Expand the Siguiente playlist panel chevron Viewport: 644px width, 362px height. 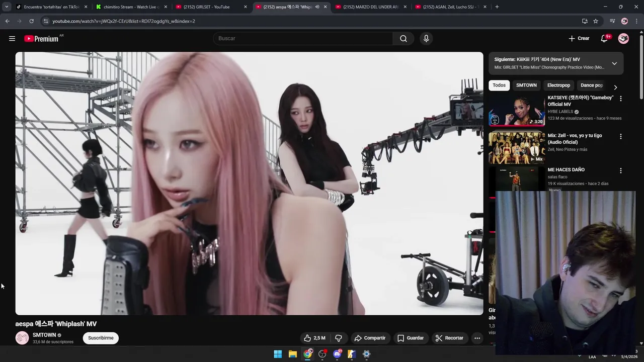[614, 63]
